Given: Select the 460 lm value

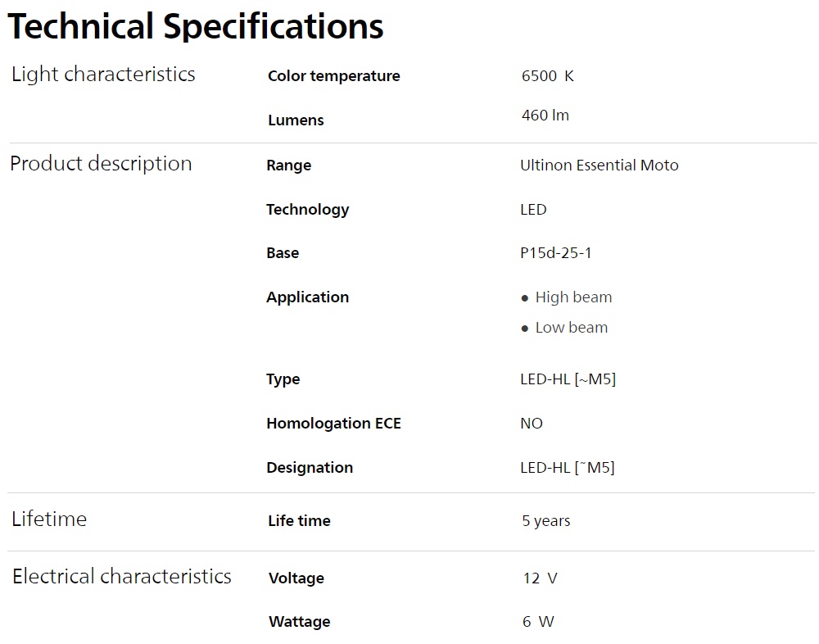Looking at the screenshot, I should (x=545, y=115).
